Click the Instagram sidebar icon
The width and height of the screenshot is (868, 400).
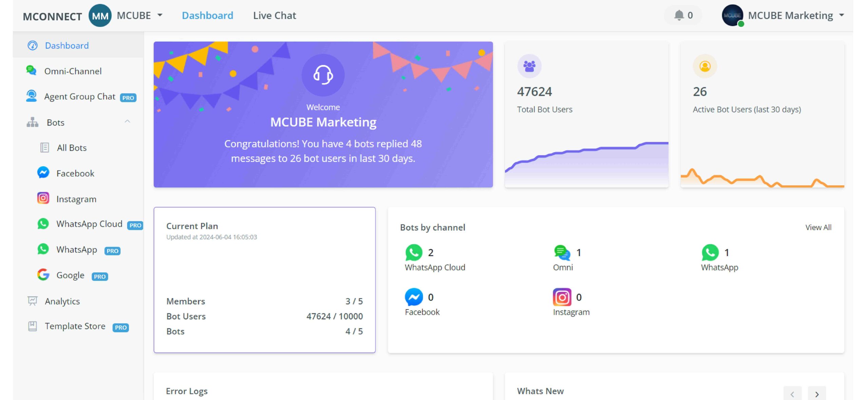(x=44, y=198)
